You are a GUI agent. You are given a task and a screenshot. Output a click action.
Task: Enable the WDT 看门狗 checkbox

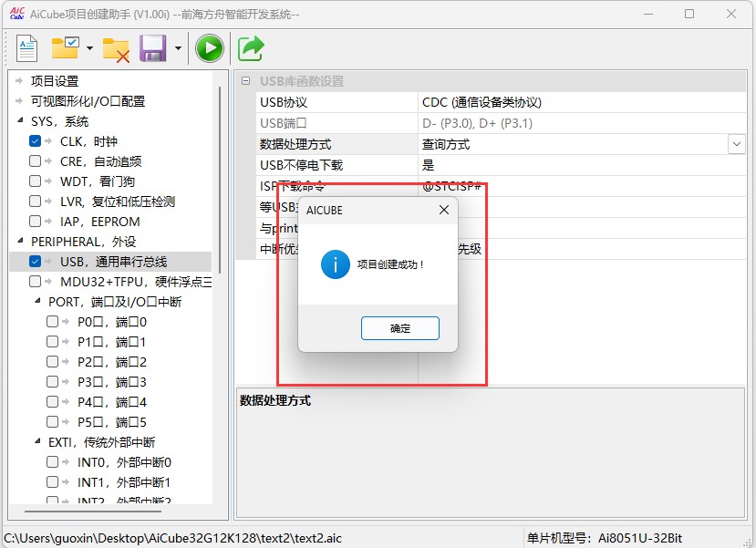[36, 181]
